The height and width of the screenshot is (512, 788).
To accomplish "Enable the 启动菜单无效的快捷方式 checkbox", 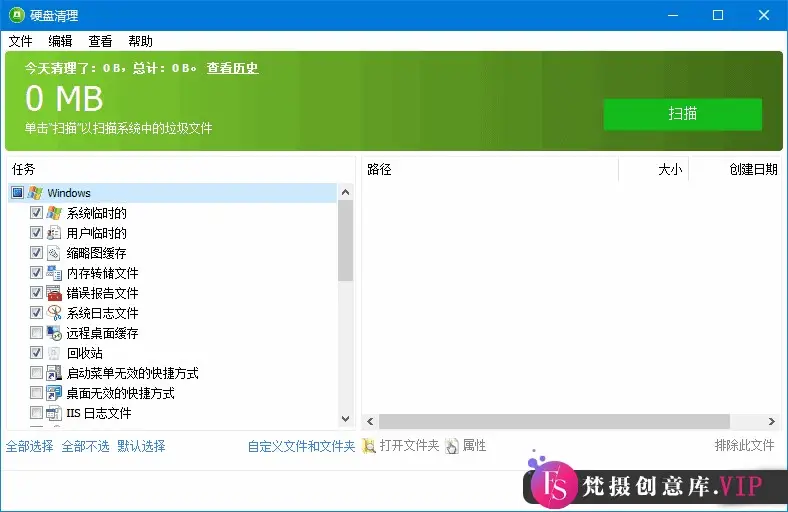I will (36, 372).
